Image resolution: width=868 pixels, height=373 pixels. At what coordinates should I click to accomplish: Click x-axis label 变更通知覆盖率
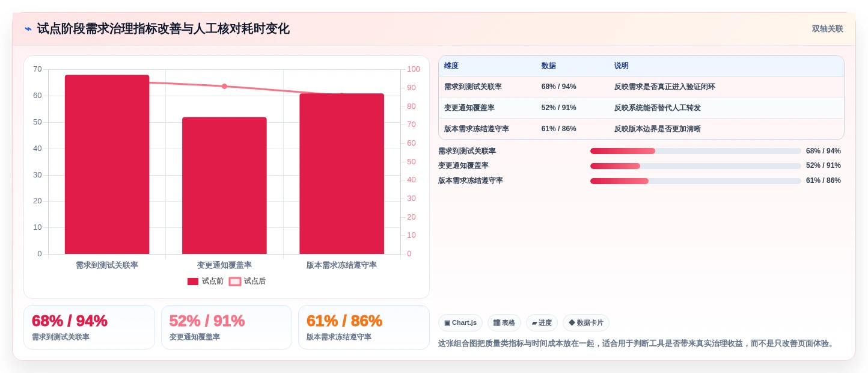coord(224,265)
